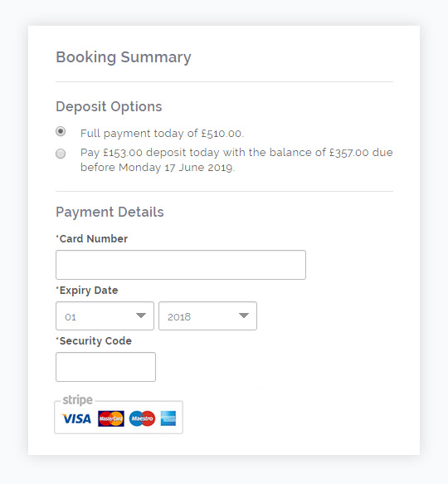Focus the Card Number input field
448x484 pixels.
click(181, 265)
